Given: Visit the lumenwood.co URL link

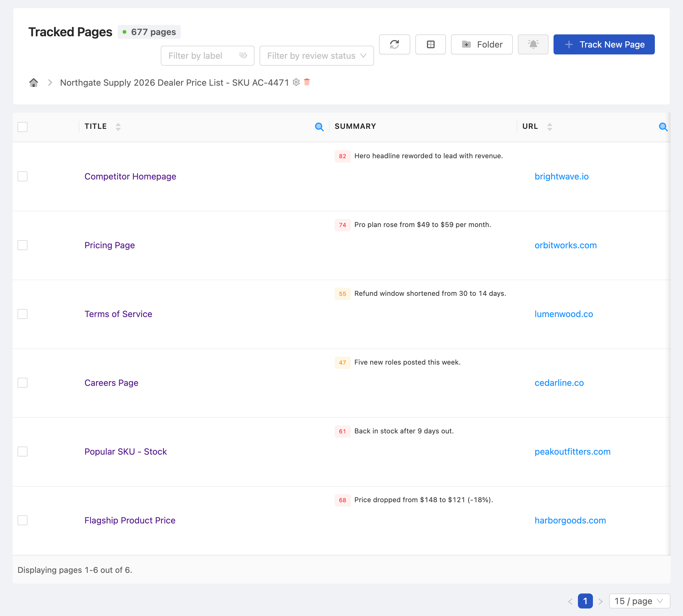Looking at the screenshot, I should click(x=564, y=314).
